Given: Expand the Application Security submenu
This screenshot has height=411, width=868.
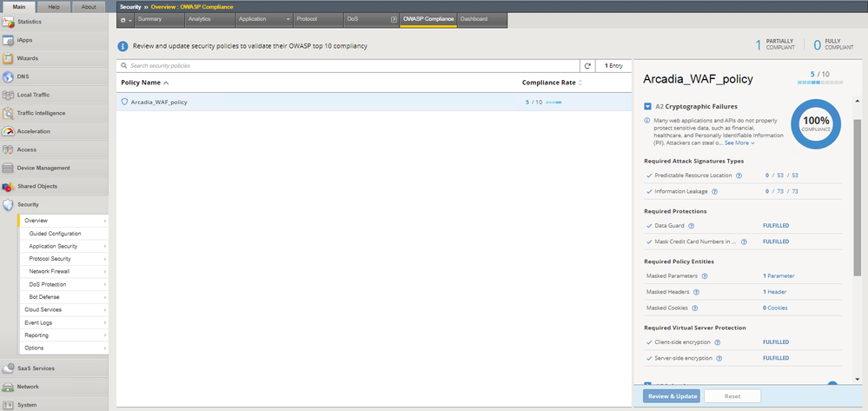Looking at the screenshot, I should click(104, 247).
